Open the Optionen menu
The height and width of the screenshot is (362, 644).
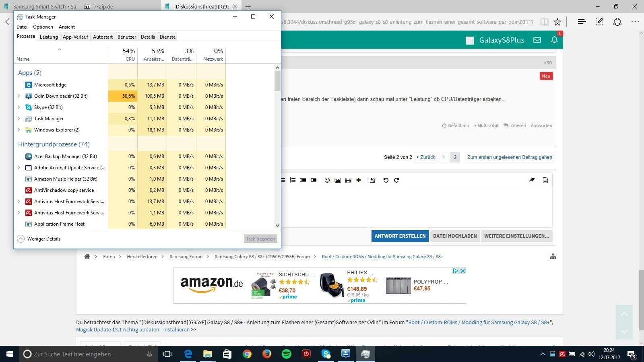[x=43, y=27]
